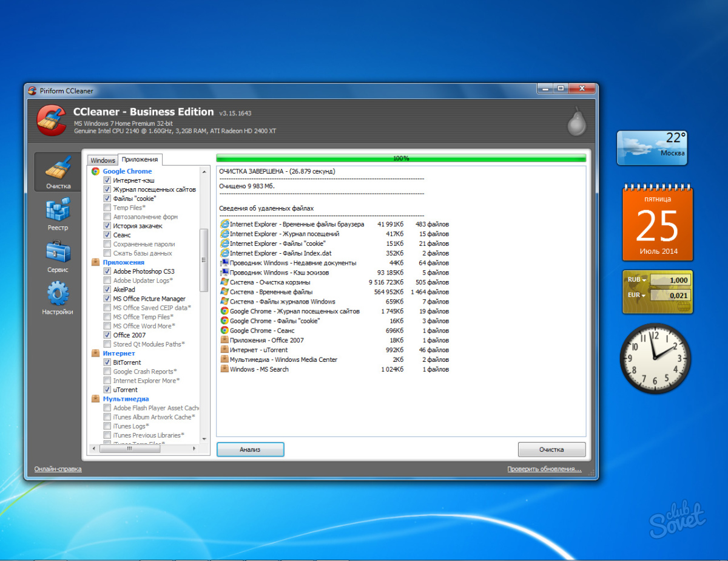
Task: Click icon for Приложения - Office 2007 result
Action: point(224,341)
